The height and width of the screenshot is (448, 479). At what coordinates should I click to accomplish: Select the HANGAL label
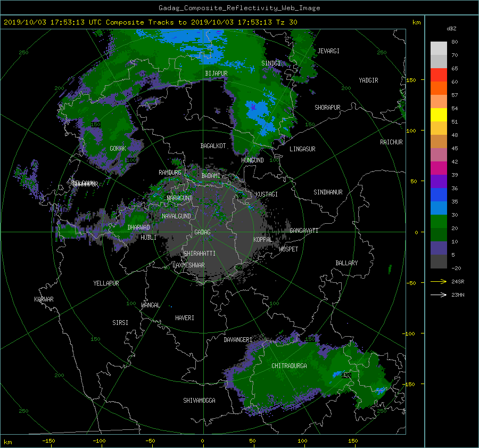coord(150,305)
